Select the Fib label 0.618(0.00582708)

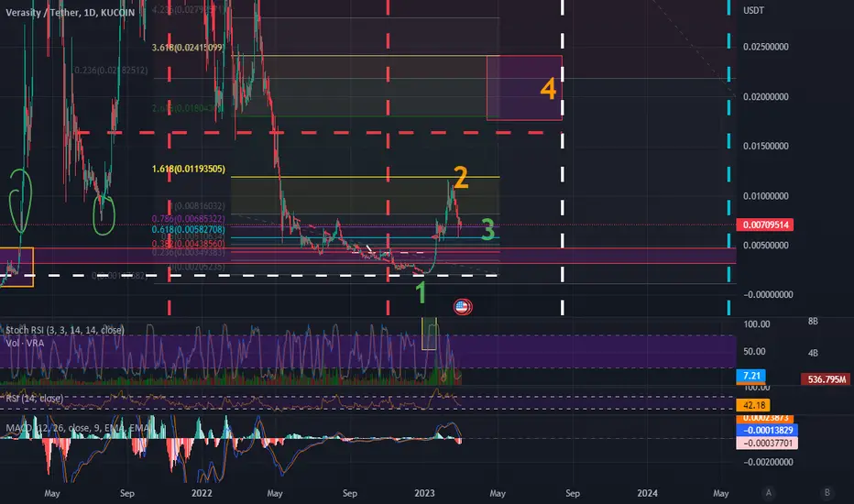pos(189,229)
